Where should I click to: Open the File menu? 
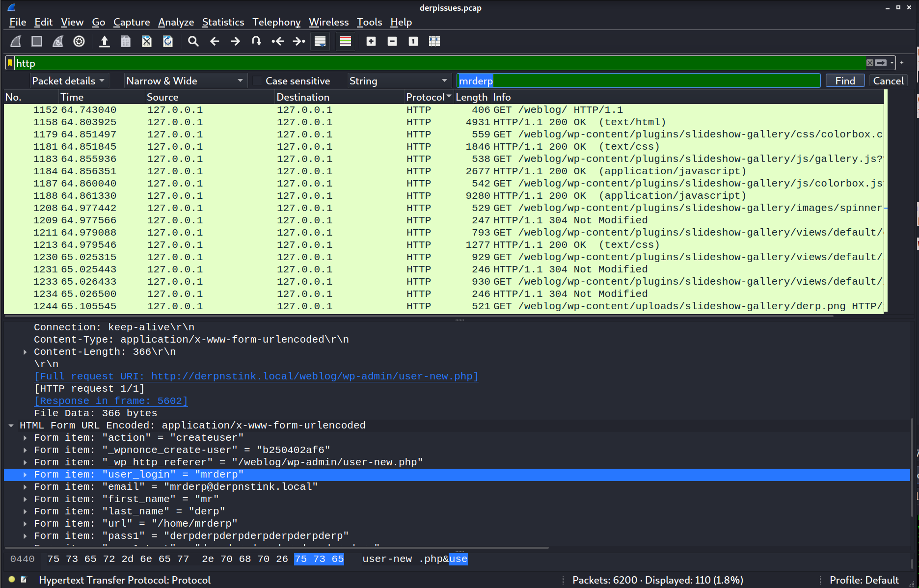(x=18, y=22)
